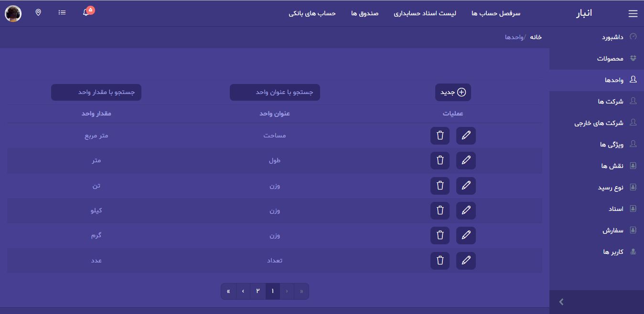The height and width of the screenshot is (314, 644).
Task: Open the hamburger menu beside انبار
Action: click(633, 14)
